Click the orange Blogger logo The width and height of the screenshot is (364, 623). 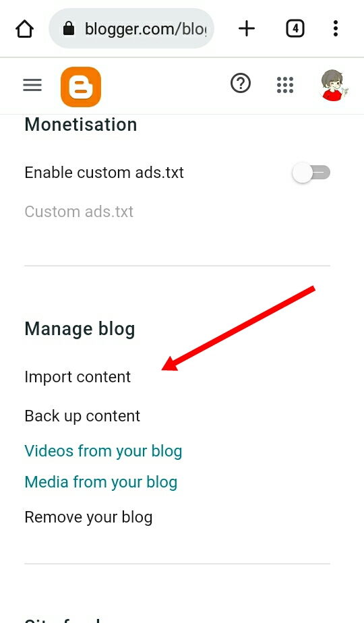[81, 86]
